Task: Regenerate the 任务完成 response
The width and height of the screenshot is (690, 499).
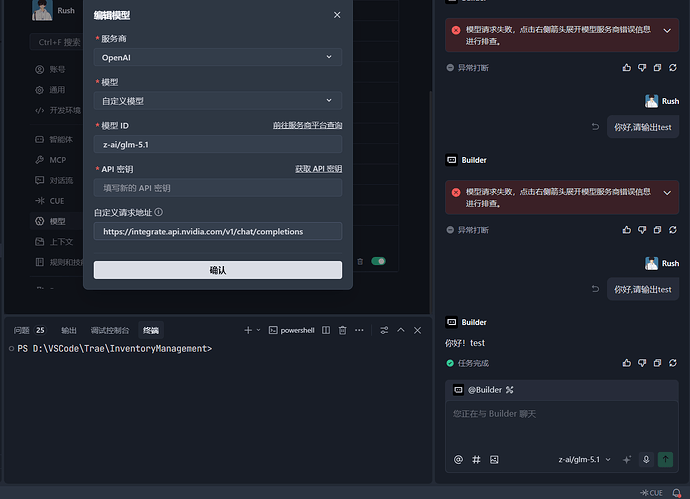Action: 673,363
